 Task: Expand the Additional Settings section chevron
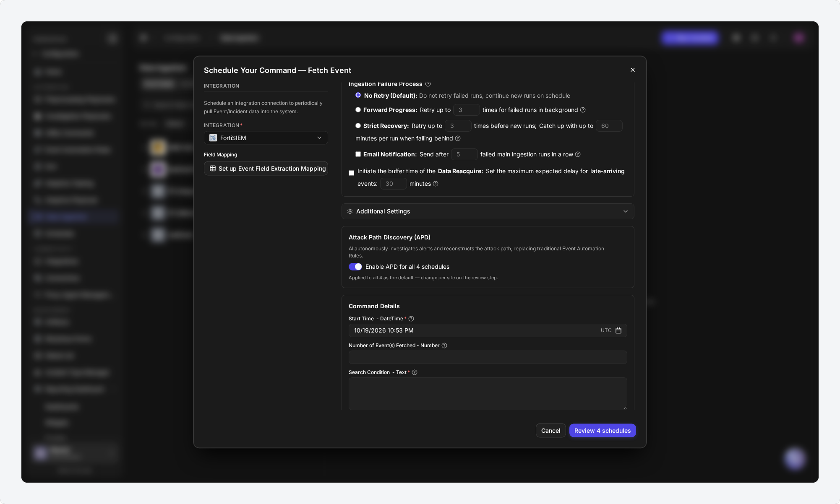[626, 211]
